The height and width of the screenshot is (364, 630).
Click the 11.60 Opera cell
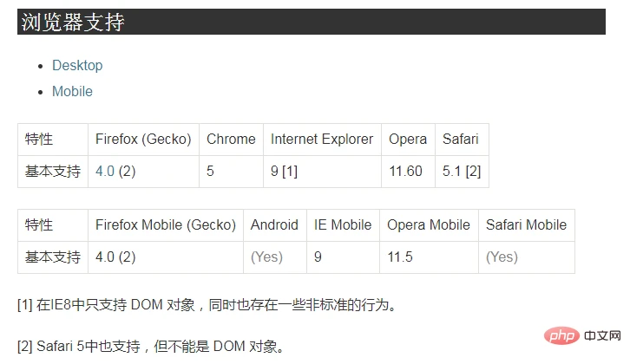point(408,172)
